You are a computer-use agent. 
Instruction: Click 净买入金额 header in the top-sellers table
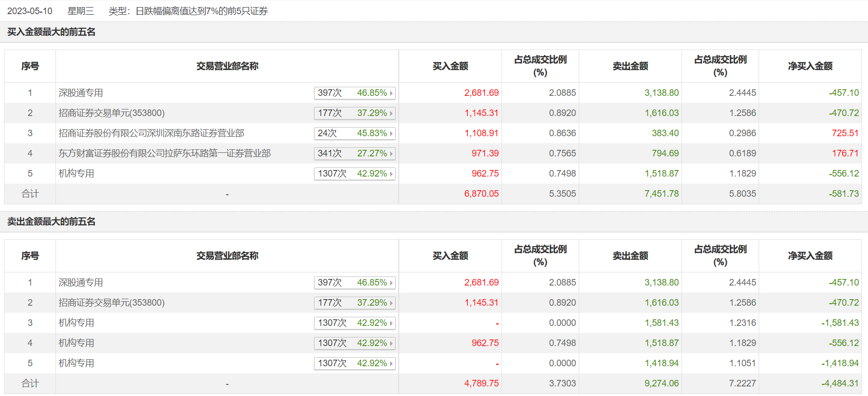click(810, 256)
